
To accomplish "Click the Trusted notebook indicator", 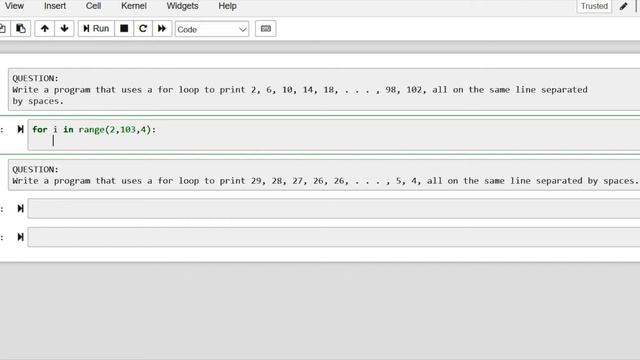I will [x=594, y=6].
